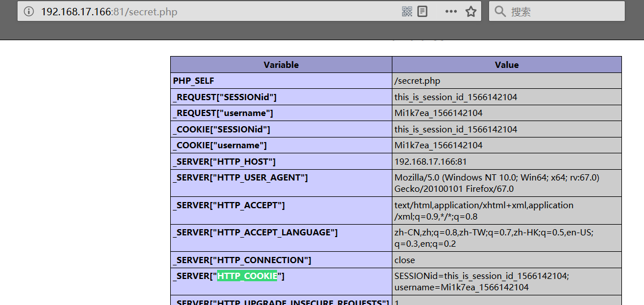
Task: Click the Variable column header
Action: (x=281, y=65)
